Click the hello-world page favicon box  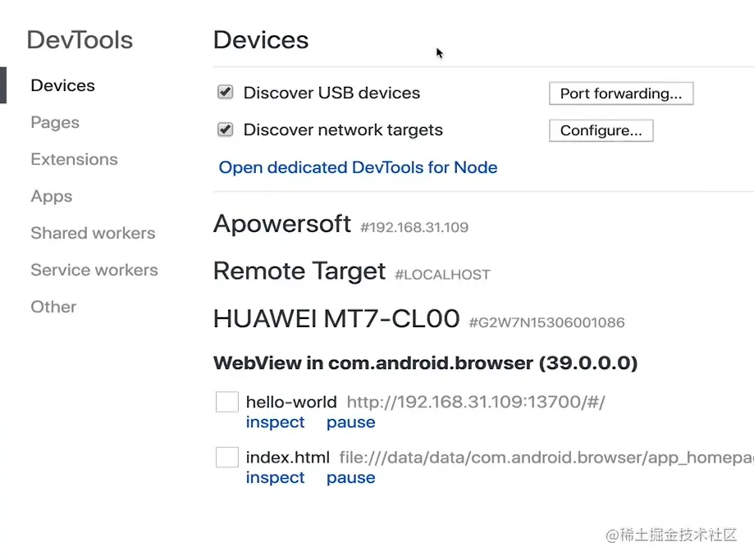[x=226, y=402]
